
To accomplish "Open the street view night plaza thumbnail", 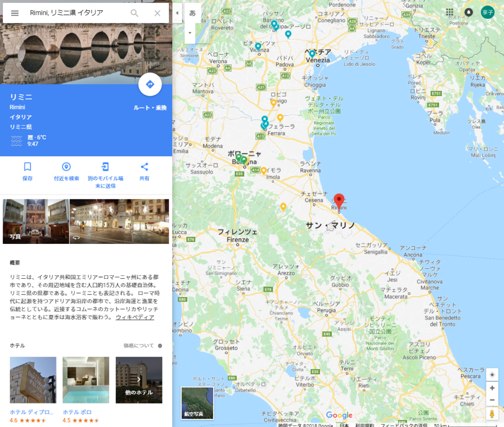I will point(119,221).
